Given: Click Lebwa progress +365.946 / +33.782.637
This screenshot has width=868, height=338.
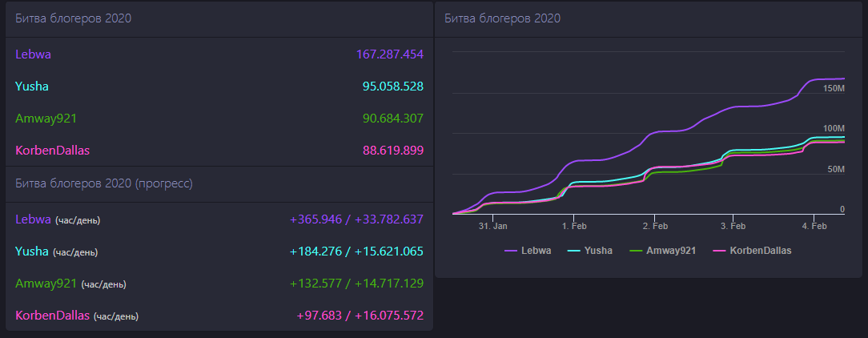Looking at the screenshot, I should [356, 219].
